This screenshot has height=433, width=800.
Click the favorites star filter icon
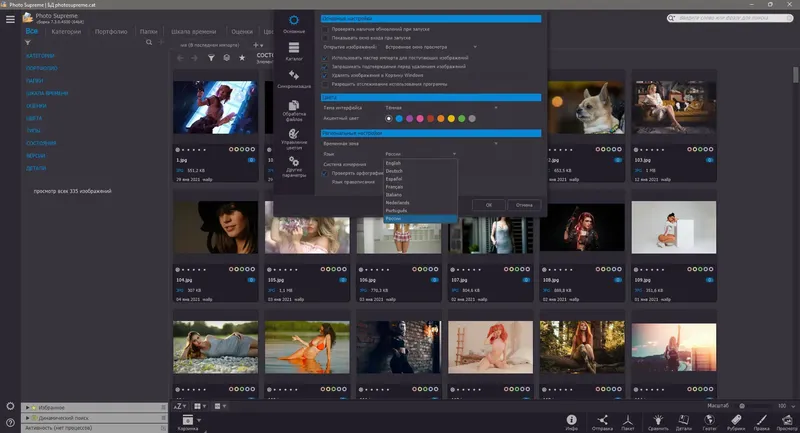241,59
